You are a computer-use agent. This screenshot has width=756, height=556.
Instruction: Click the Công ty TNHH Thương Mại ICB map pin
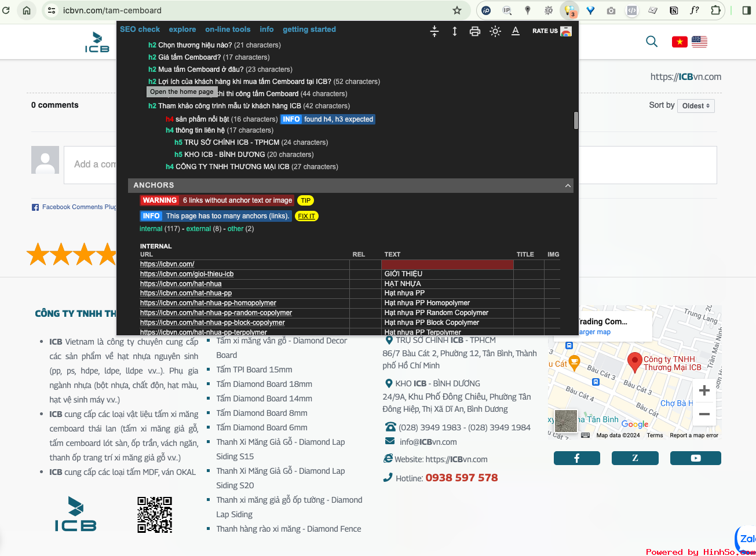[634, 362]
